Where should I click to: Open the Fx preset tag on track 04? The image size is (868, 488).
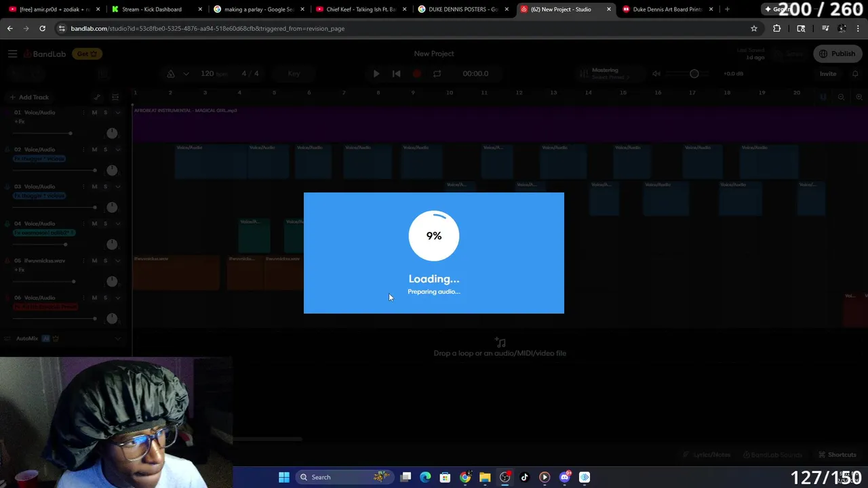click(x=44, y=232)
